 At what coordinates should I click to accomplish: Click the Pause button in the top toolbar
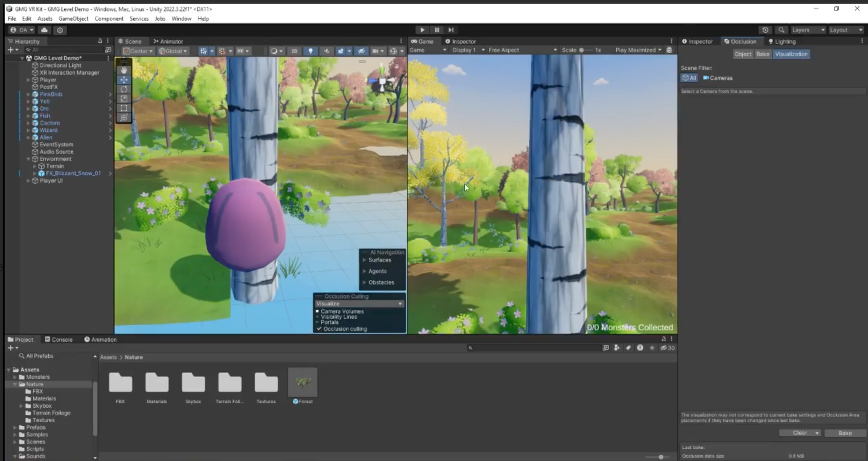point(437,30)
